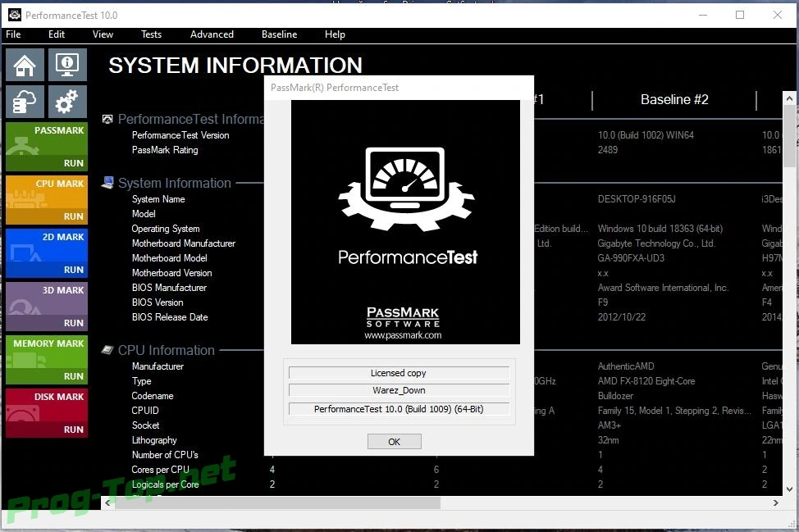Open the settings gears icon

[x=67, y=102]
